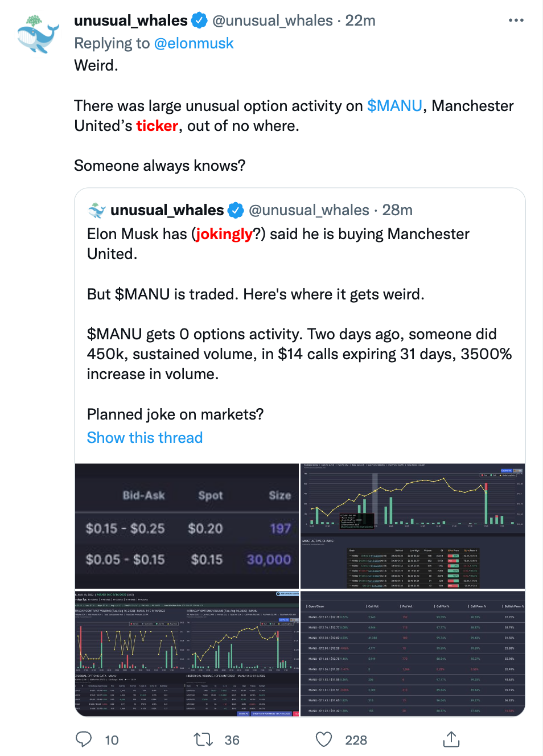Open the bottom-right Open/Close table image
This screenshot has height=756, width=543.
click(x=412, y=654)
